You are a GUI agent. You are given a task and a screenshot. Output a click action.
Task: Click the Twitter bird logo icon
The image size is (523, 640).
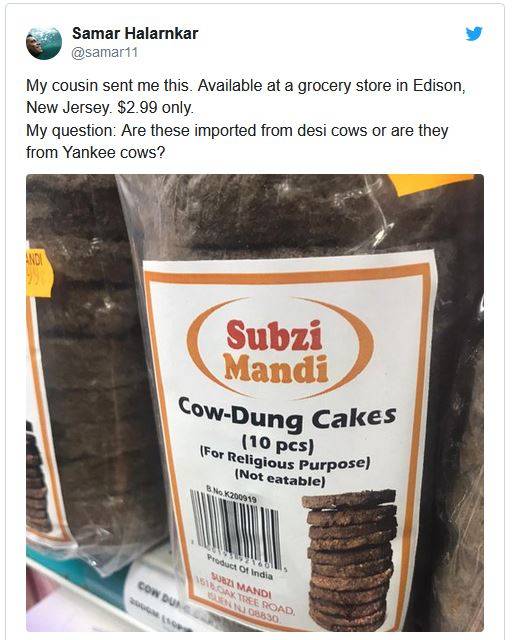pyautogui.click(x=474, y=34)
